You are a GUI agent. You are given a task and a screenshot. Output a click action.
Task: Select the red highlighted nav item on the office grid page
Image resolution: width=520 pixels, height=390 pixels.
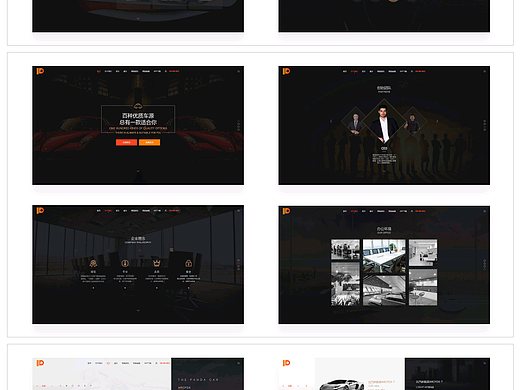(x=354, y=211)
